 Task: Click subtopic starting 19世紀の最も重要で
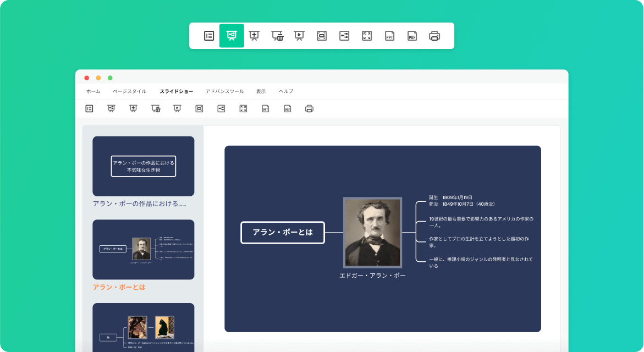coord(481,222)
